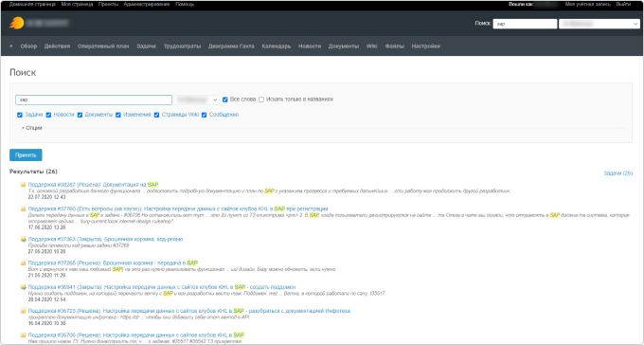This screenshot has height=345, width=644.
Task: Open 'Моя учётная запись' link
Action: (x=588, y=4)
